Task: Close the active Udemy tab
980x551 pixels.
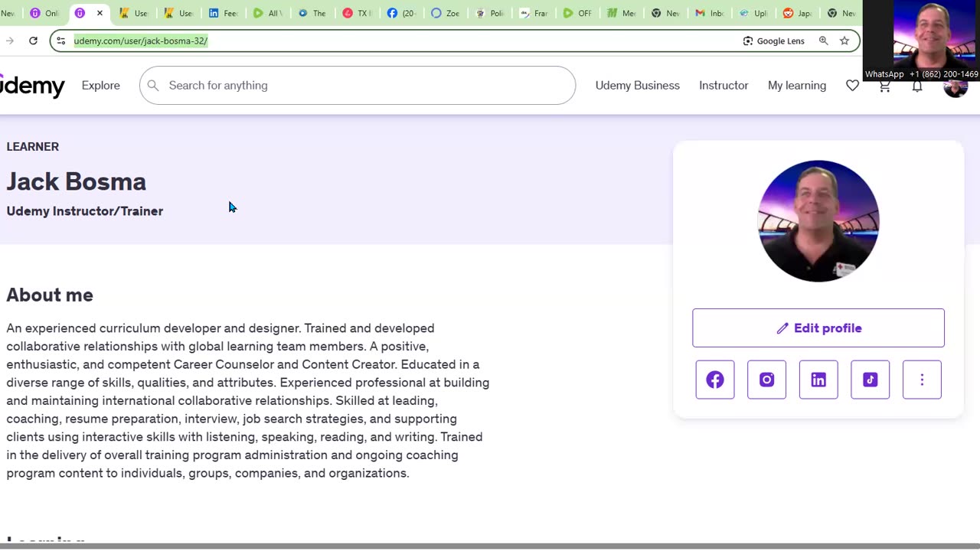Action: click(x=100, y=13)
